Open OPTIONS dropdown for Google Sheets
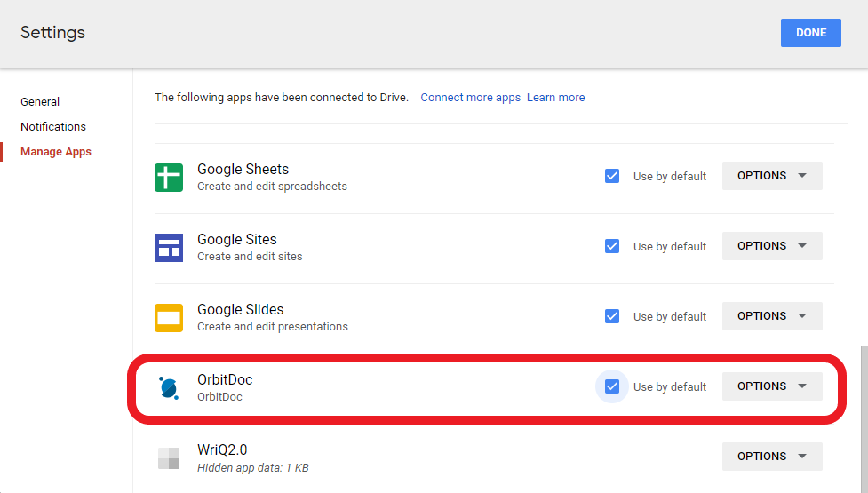This screenshot has width=868, height=493. (772, 175)
